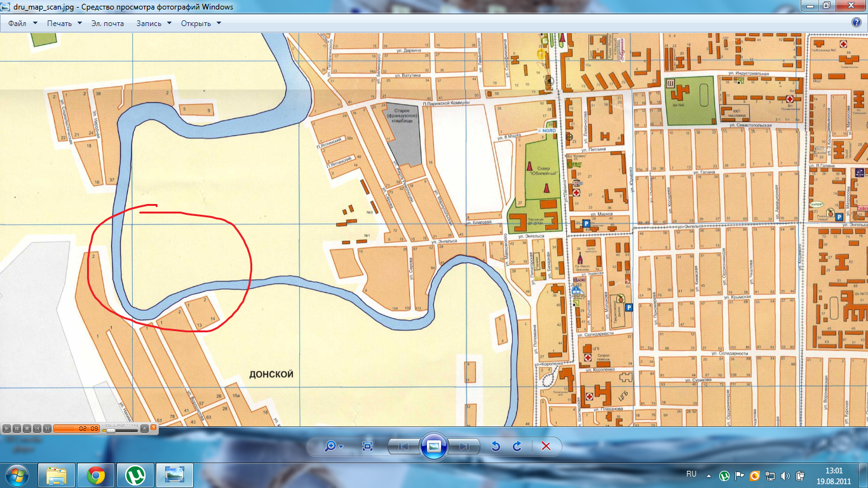Click the Эл. почта menu item

[107, 23]
